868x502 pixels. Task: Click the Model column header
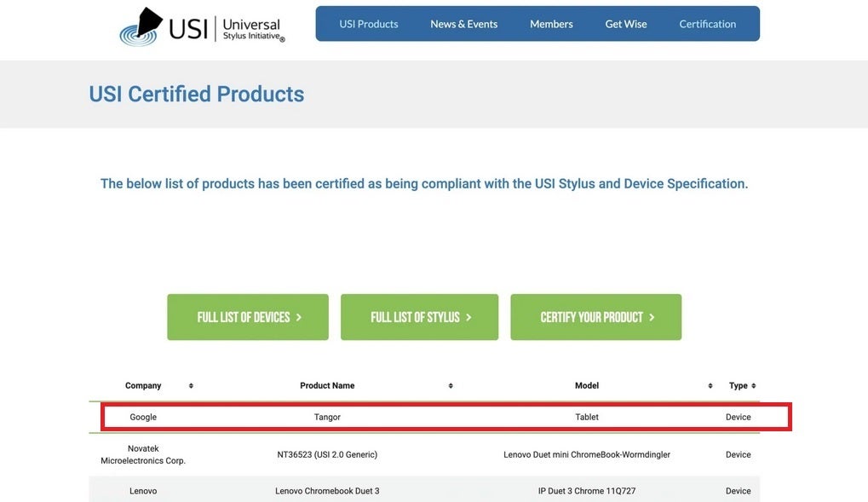click(587, 385)
